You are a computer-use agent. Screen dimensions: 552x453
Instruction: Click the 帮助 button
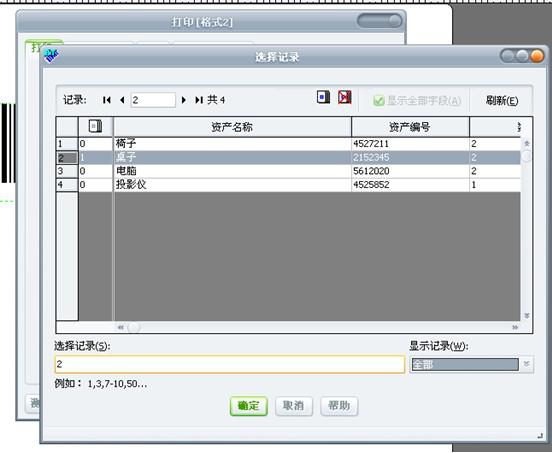339,406
